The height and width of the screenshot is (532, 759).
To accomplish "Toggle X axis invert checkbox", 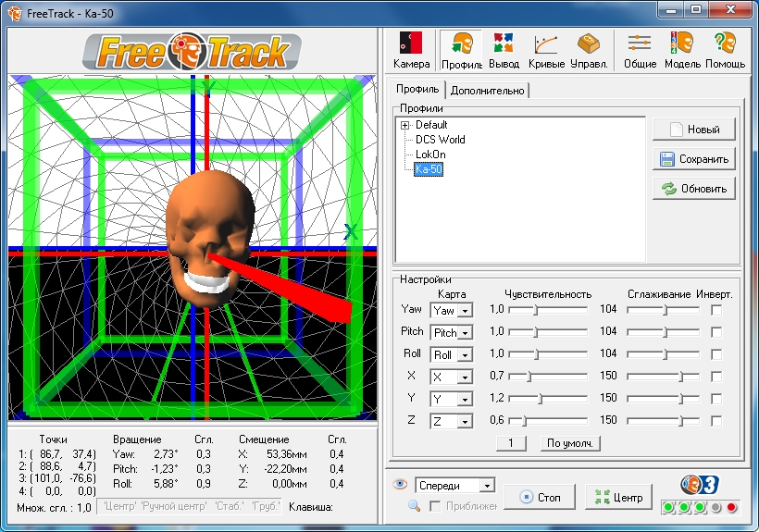I will (716, 377).
